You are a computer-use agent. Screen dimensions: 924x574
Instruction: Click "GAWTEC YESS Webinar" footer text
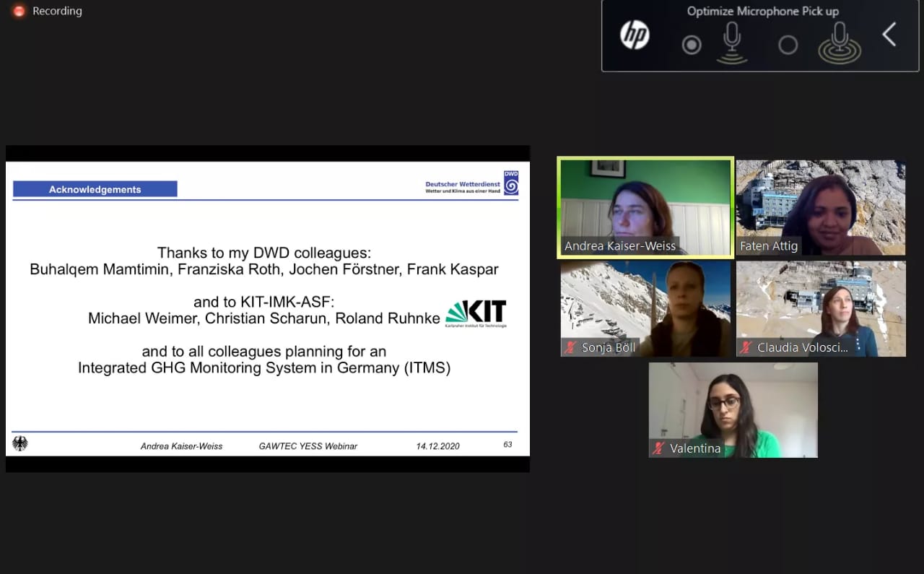(308, 446)
